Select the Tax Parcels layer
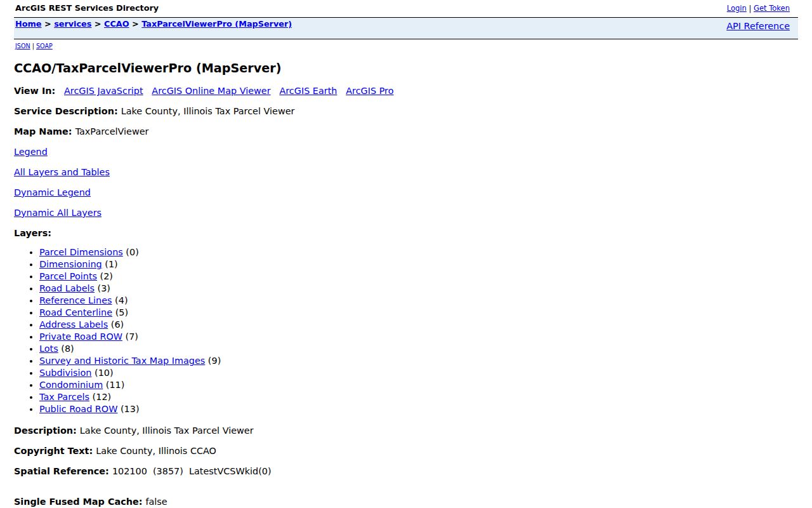 (x=64, y=397)
